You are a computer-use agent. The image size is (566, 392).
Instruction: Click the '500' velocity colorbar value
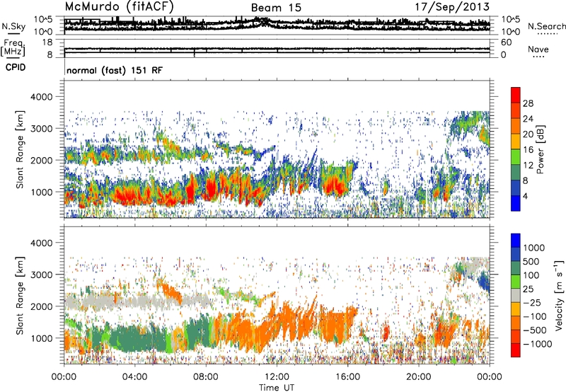coord(531,262)
